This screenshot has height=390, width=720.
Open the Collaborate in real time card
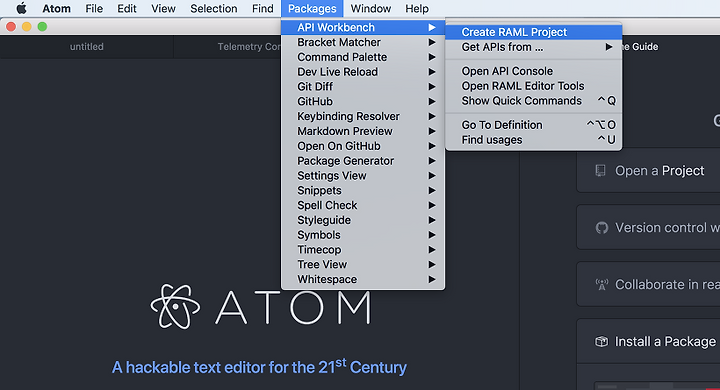coord(648,285)
